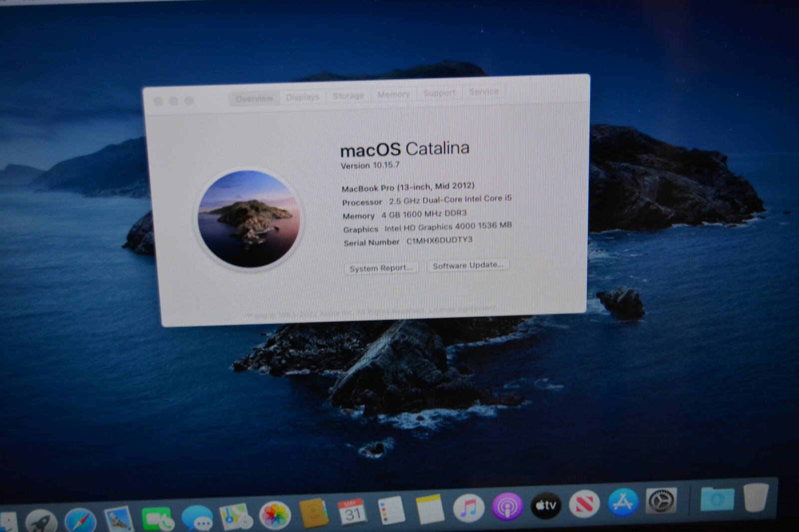The image size is (799, 532).
Task: Launch Maps from the dock
Action: 236,517
